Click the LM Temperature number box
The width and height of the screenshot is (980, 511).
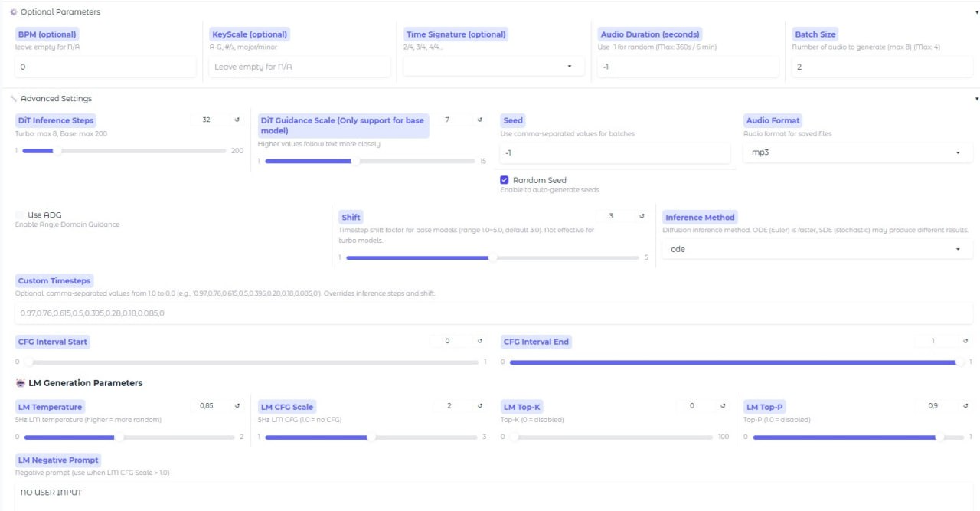(210, 406)
